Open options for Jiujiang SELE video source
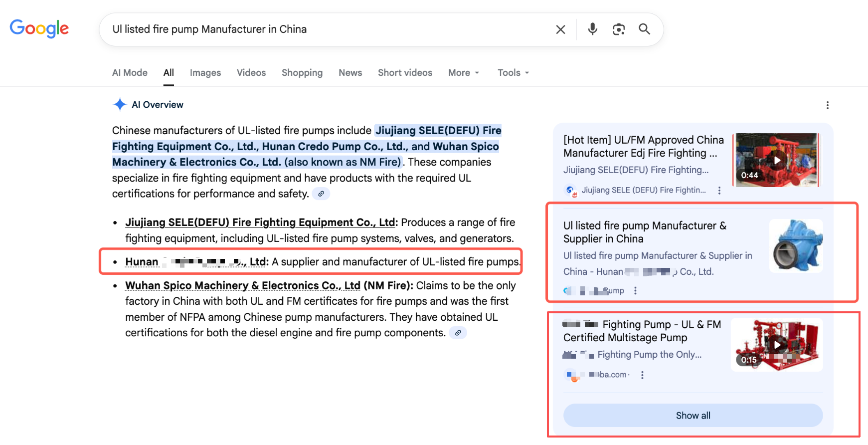The width and height of the screenshot is (868, 445). (x=719, y=191)
